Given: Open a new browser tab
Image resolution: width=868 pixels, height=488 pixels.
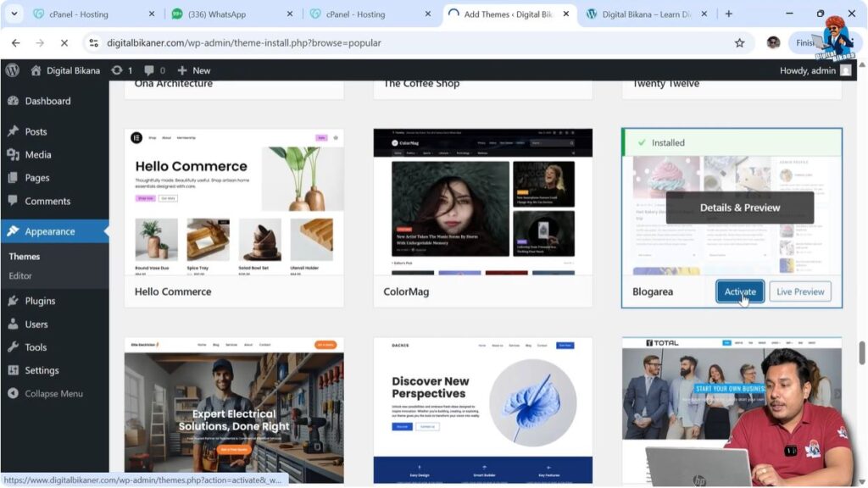Looking at the screenshot, I should point(728,14).
